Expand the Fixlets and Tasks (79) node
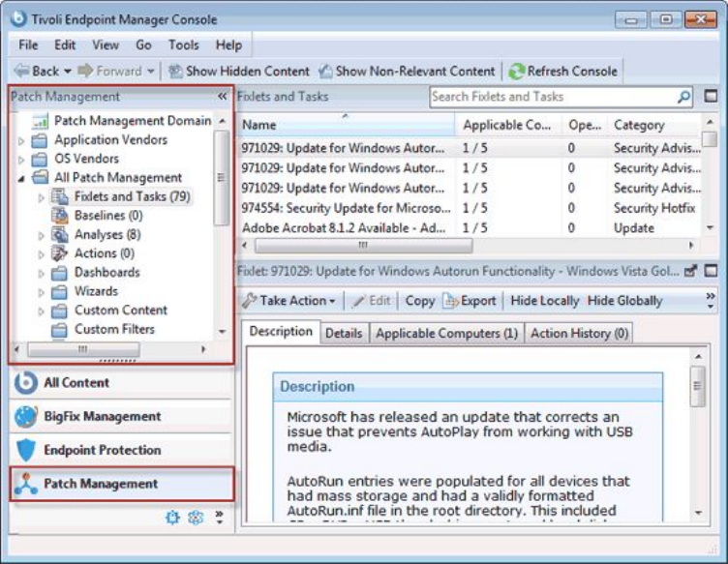This screenshot has width=728, height=564. point(41,197)
